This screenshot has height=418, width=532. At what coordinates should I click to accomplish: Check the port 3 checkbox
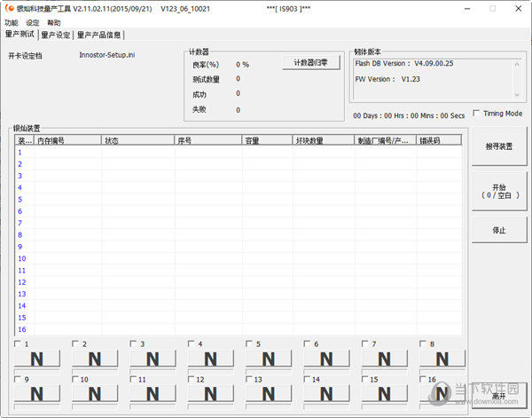coord(133,343)
